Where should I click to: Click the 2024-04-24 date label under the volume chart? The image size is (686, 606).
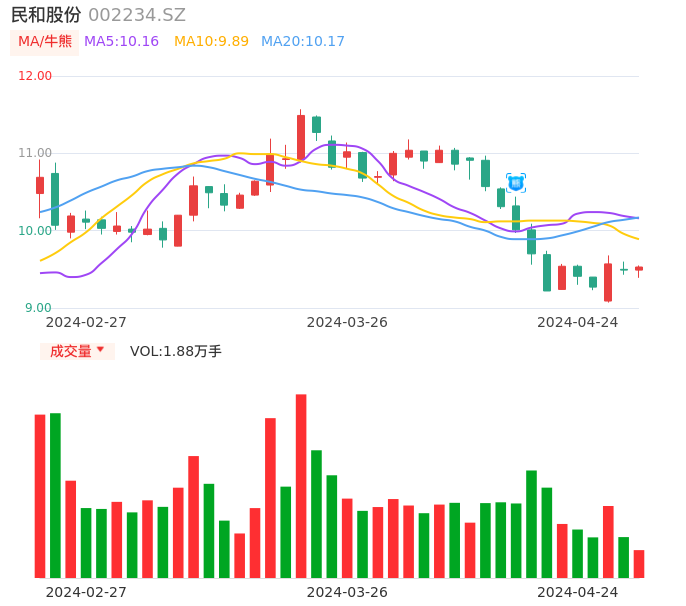tap(578, 592)
